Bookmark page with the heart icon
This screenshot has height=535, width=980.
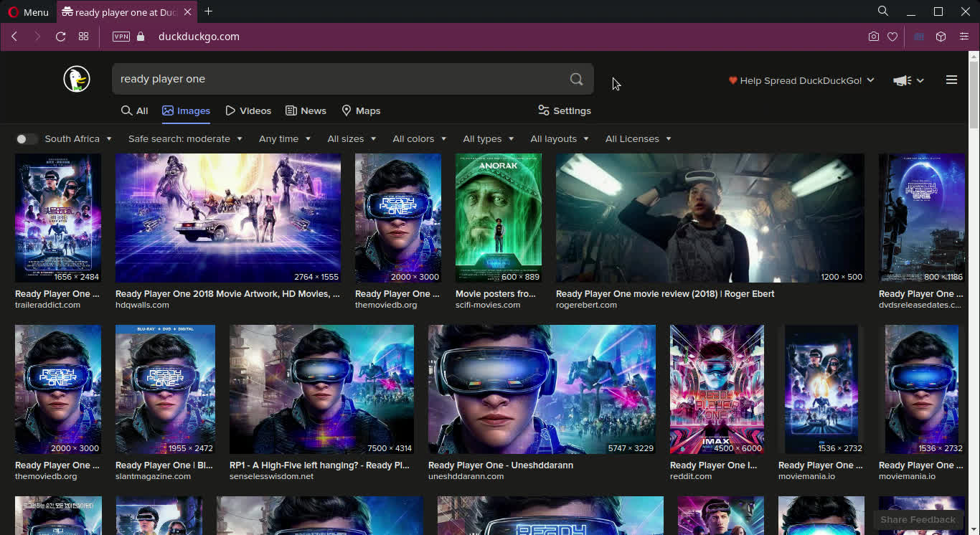(x=892, y=37)
